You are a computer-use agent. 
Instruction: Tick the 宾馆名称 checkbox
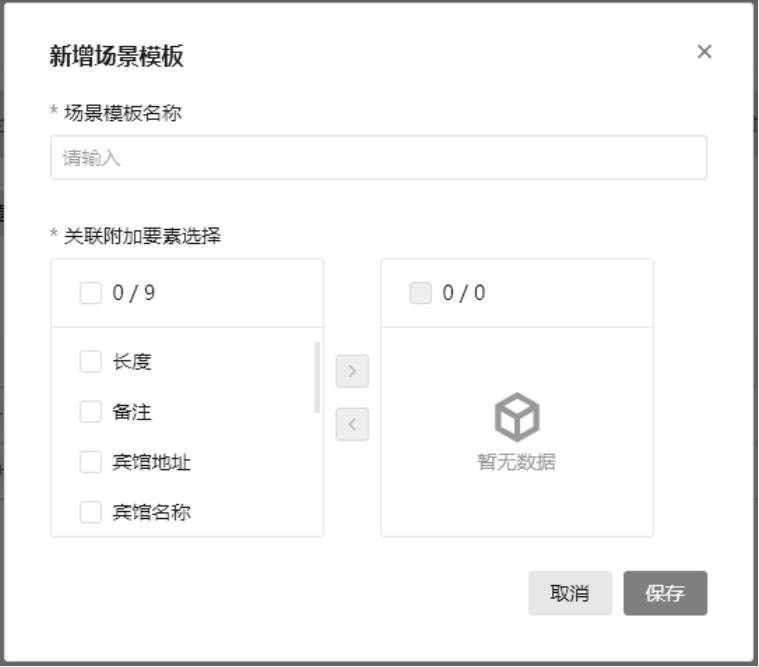tap(91, 512)
